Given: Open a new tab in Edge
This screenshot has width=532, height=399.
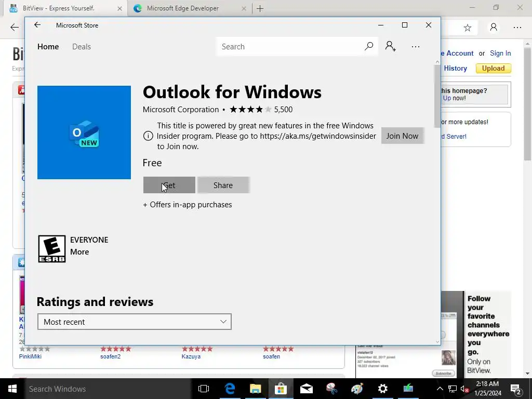Looking at the screenshot, I should click(x=260, y=8).
